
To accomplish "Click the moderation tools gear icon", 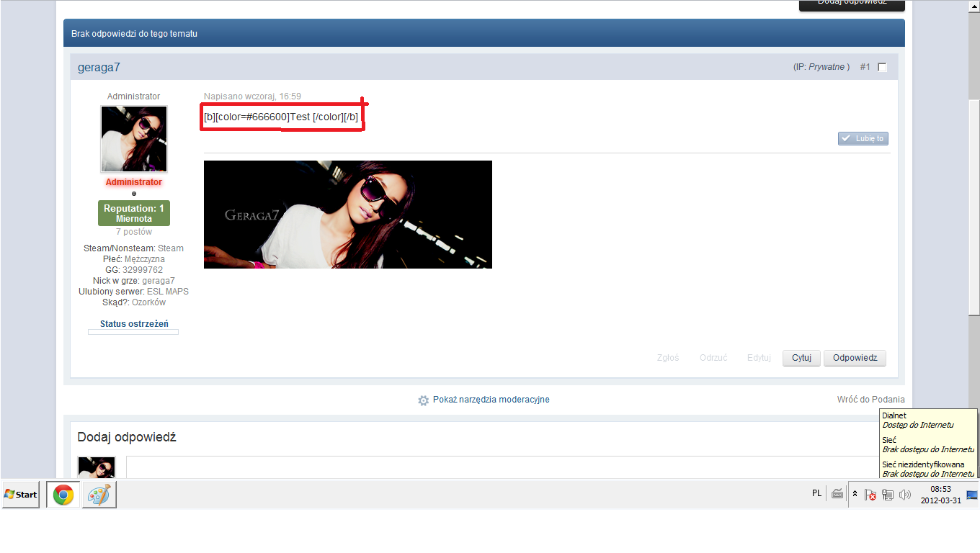I will (424, 400).
